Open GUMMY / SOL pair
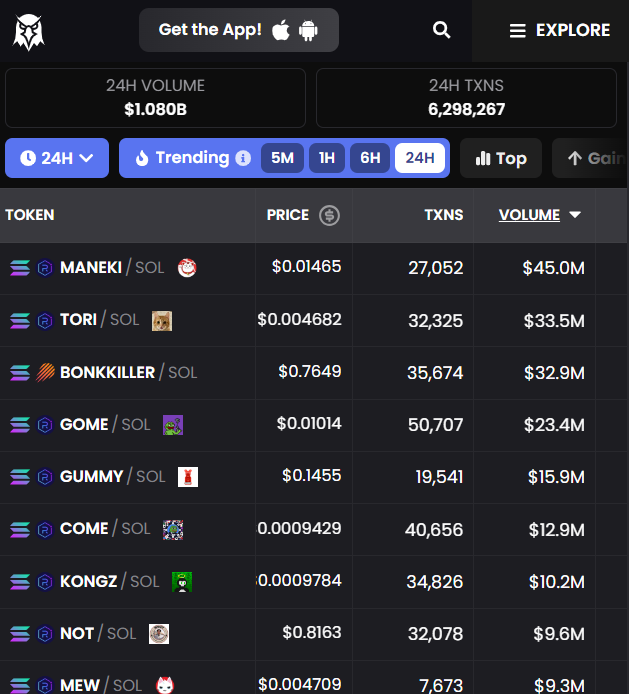The image size is (629, 694). (x=112, y=477)
